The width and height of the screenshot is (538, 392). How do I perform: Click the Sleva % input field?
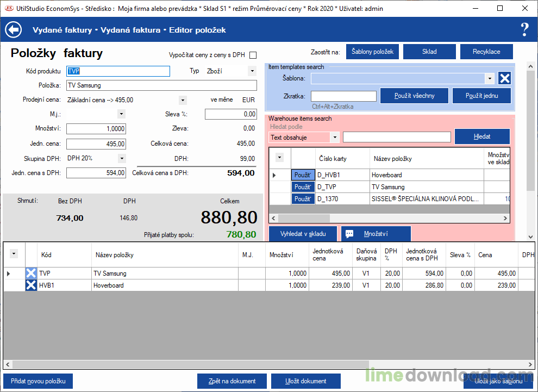tap(230, 114)
